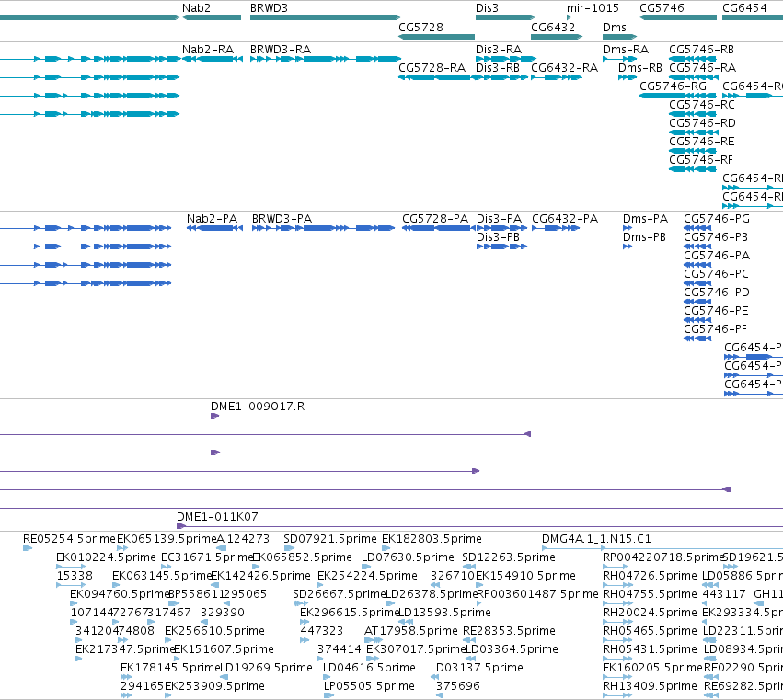Image resolution: width=783 pixels, height=700 pixels.
Task: Click the RE28353.5prime EST
Action: point(469,640)
